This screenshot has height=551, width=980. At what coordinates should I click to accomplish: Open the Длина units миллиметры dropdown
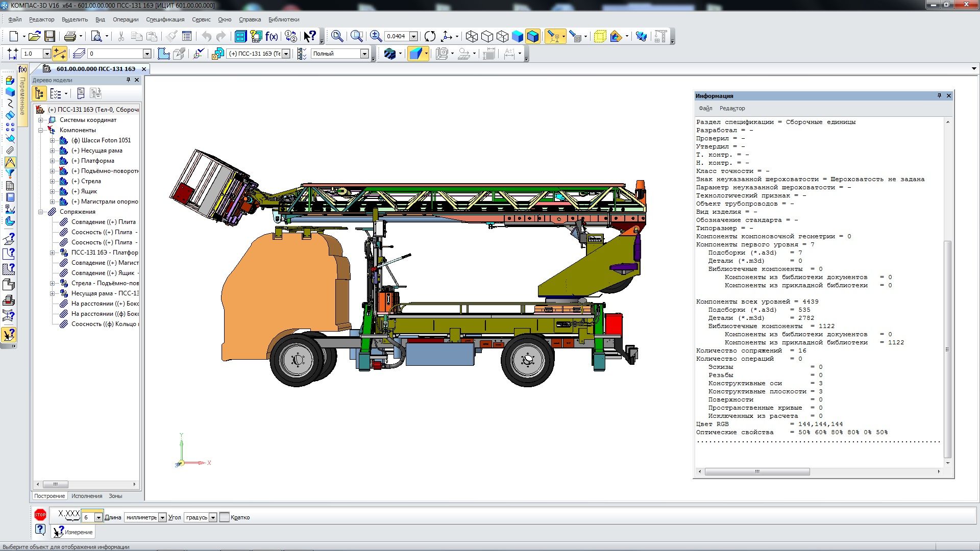(162, 517)
